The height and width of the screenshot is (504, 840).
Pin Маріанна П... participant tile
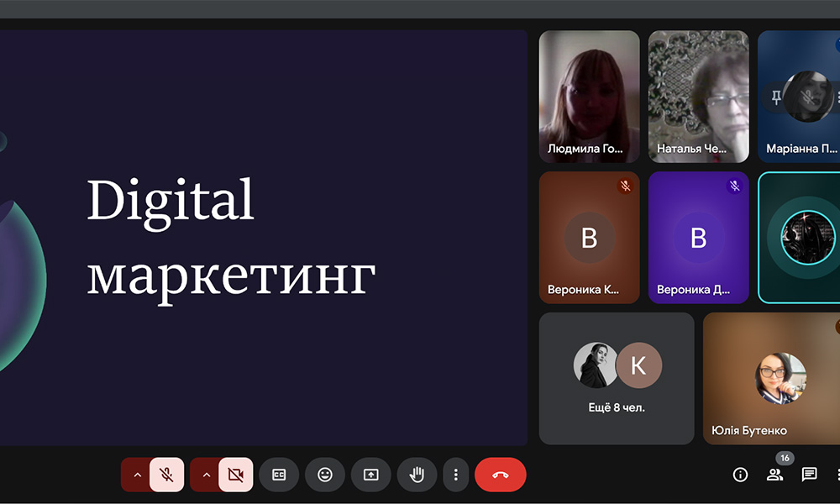point(775,97)
